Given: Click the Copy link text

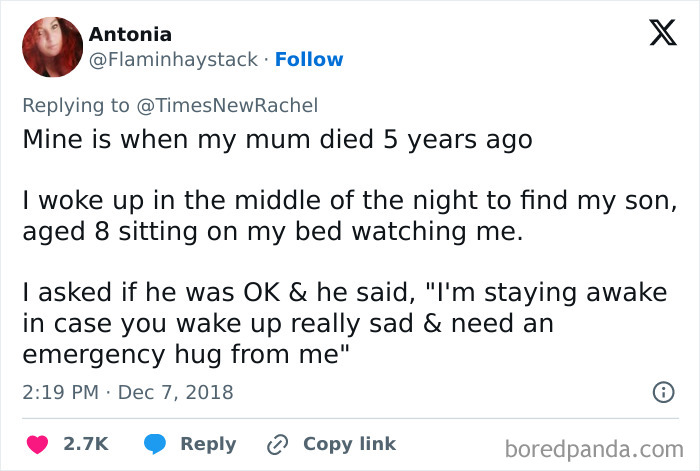Looking at the screenshot, I should pos(349,444).
